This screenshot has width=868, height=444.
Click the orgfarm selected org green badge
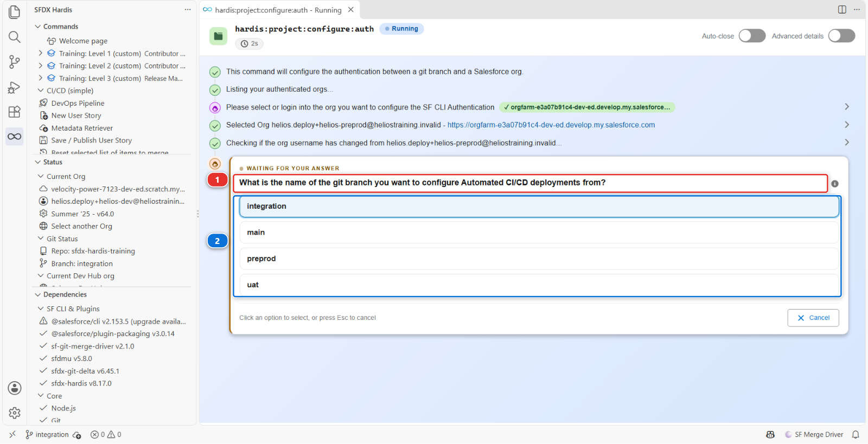[x=587, y=107]
